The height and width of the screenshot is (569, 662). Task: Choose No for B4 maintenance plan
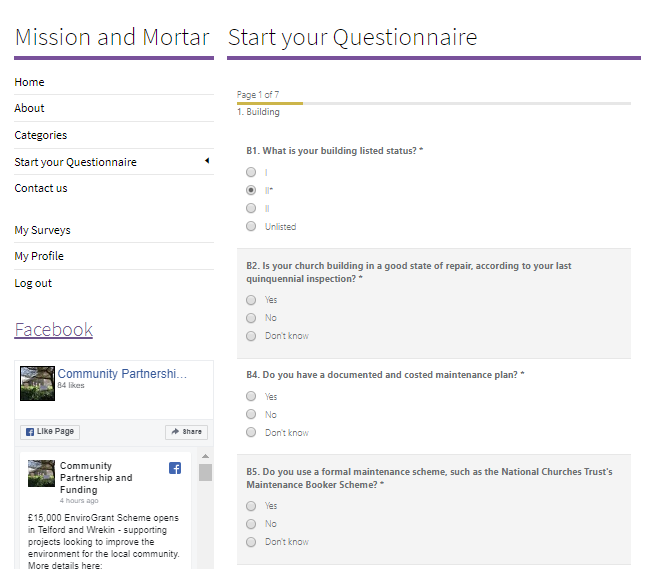pos(251,414)
